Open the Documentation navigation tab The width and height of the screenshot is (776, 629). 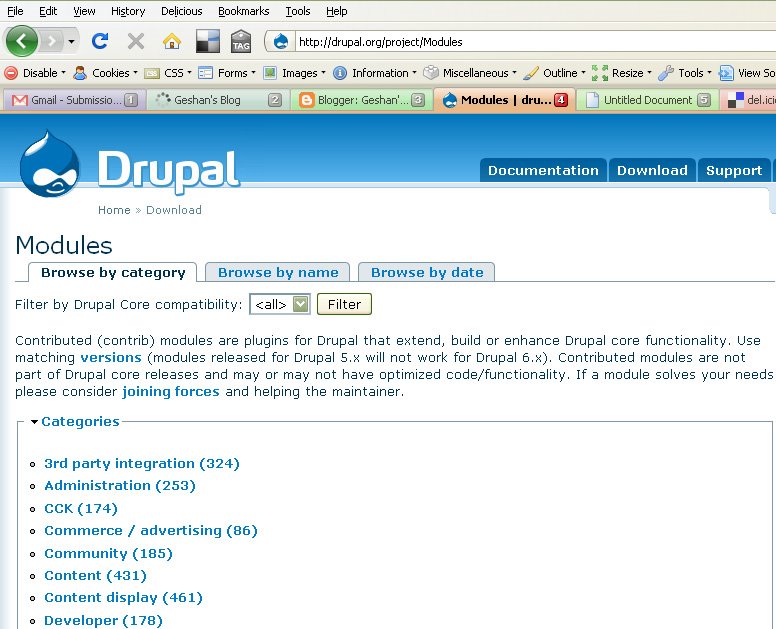[543, 170]
